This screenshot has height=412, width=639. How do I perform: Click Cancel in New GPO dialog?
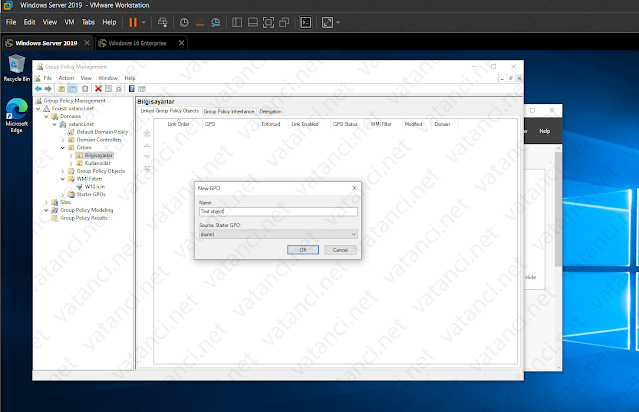click(x=339, y=249)
